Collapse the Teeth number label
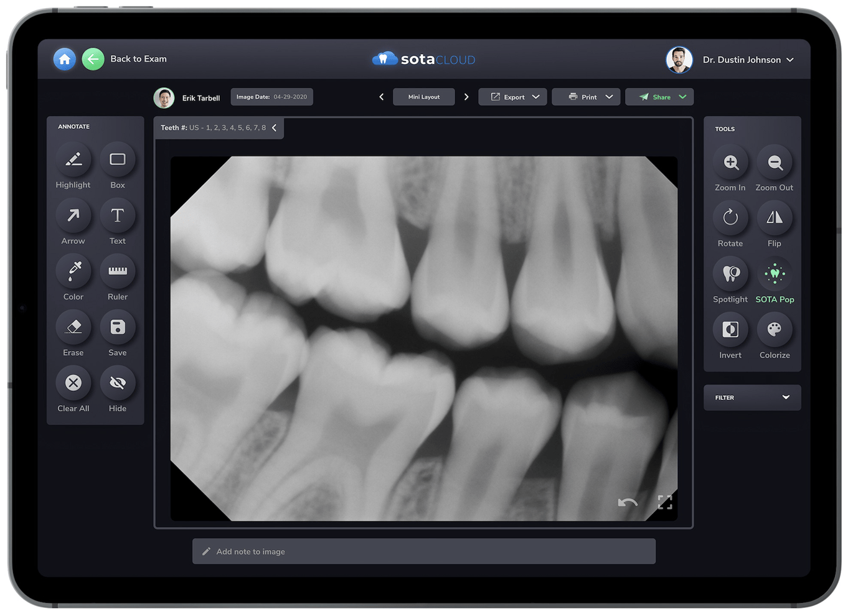Screen dimensions: 848x616 click(x=274, y=128)
